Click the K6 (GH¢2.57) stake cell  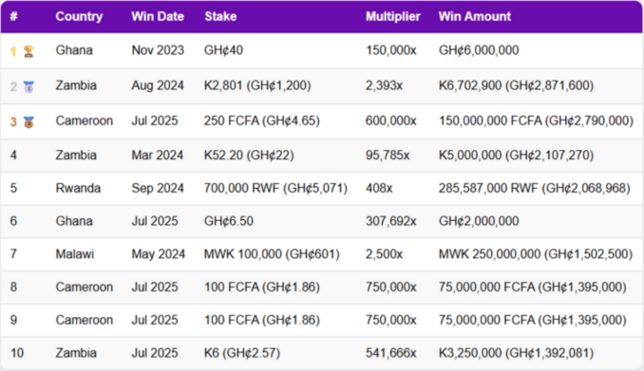pos(242,353)
